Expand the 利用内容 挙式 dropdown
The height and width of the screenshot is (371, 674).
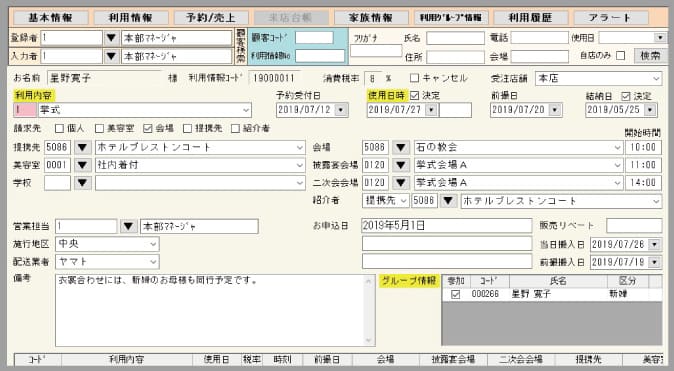[246, 110]
